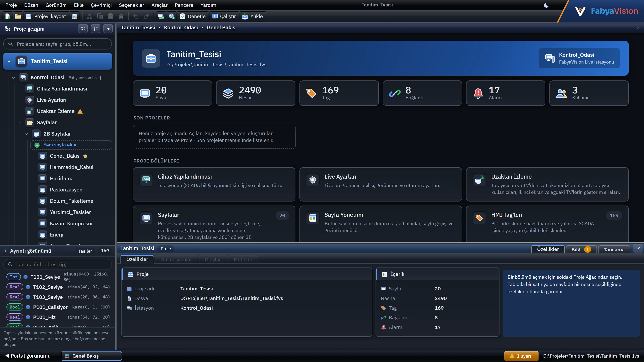This screenshot has width=644, height=362.
Task: Select Olaylar tab in properties panel
Action: [x=213, y=260]
